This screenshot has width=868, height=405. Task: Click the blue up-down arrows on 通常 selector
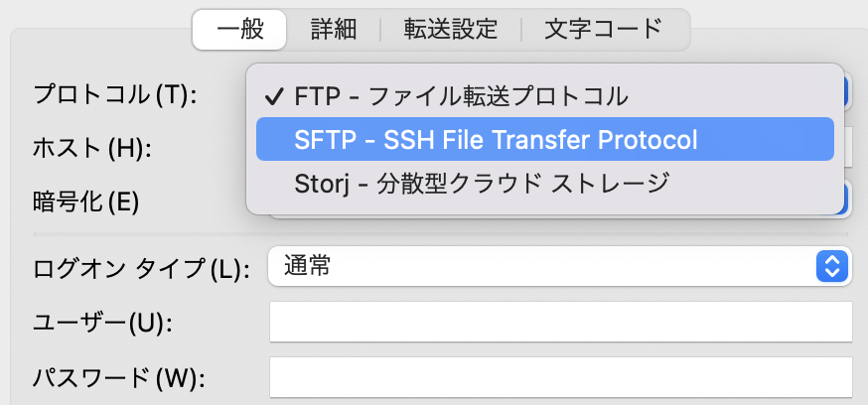tap(832, 266)
